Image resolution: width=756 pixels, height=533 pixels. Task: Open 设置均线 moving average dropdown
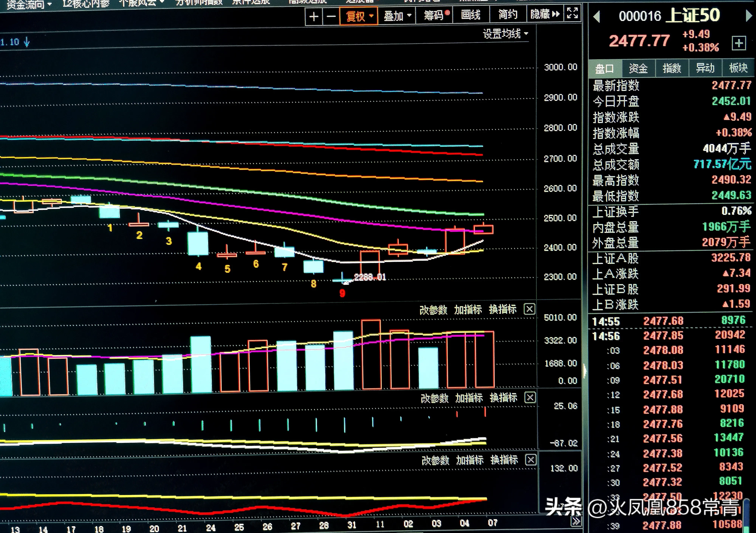505,34
